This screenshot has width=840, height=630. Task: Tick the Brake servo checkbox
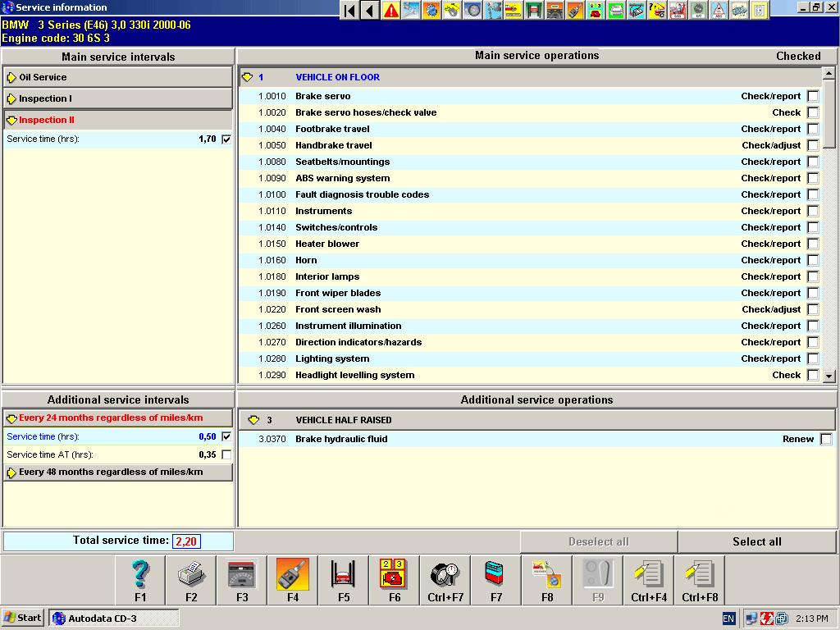[x=813, y=96]
